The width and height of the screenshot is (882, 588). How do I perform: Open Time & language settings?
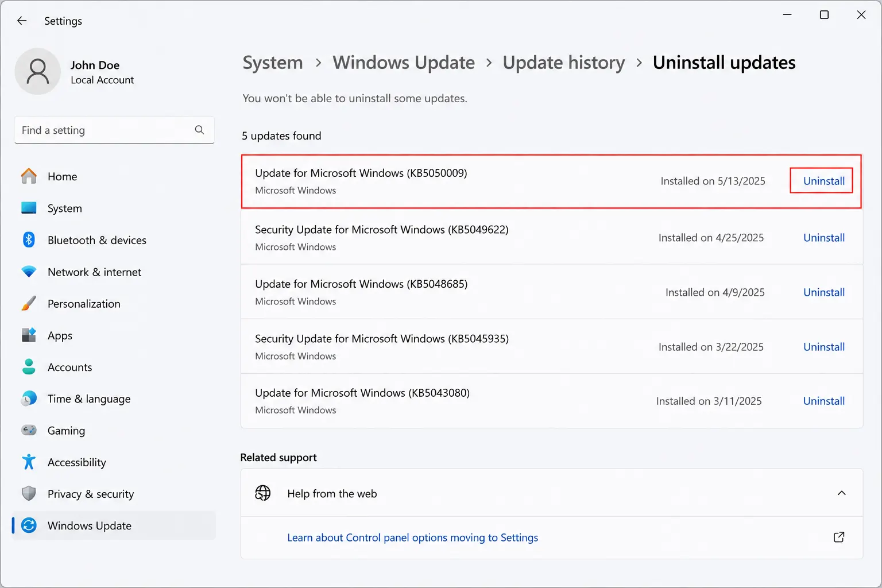[89, 399]
